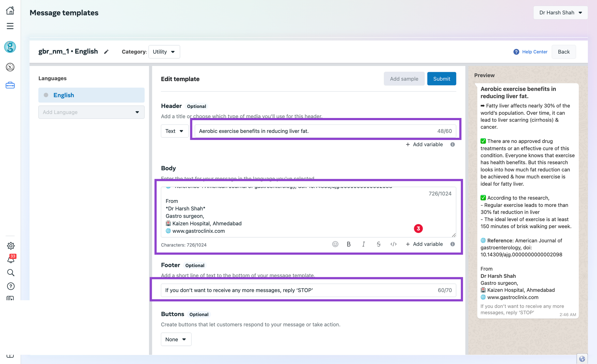The width and height of the screenshot is (597, 364).
Task: Open settings gear in sidebar
Action: [x=11, y=245]
